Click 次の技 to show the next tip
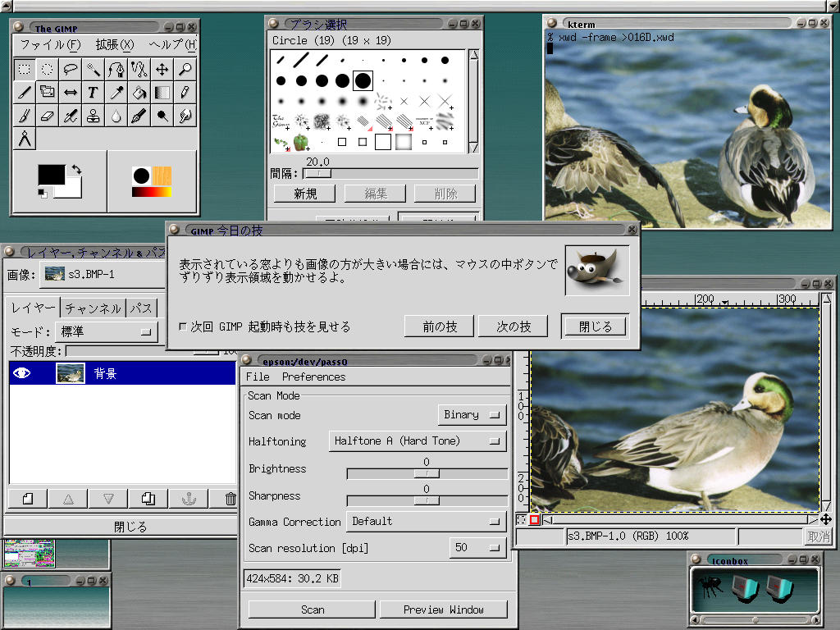The image size is (840, 630). point(514,326)
